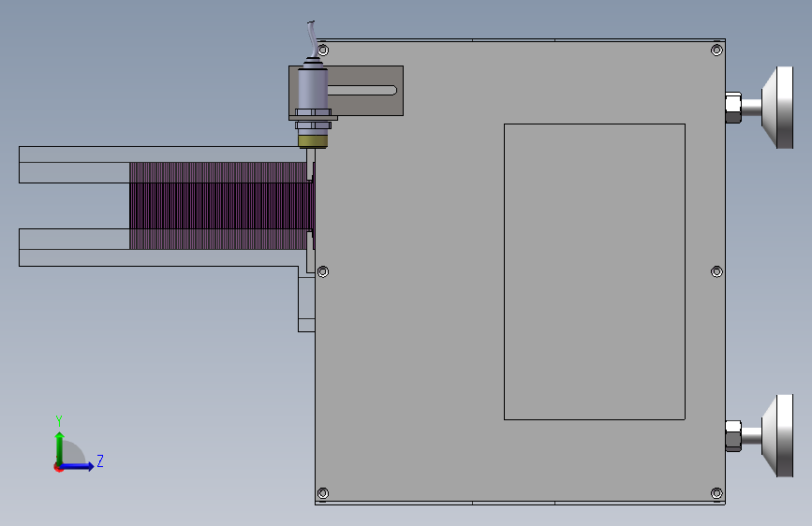812x526 pixels.
Task: Click the "Z" axis label
Action: tap(100, 460)
